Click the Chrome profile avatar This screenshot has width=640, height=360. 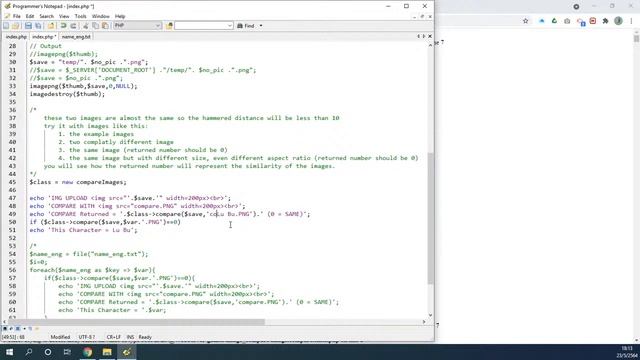tap(618, 21)
